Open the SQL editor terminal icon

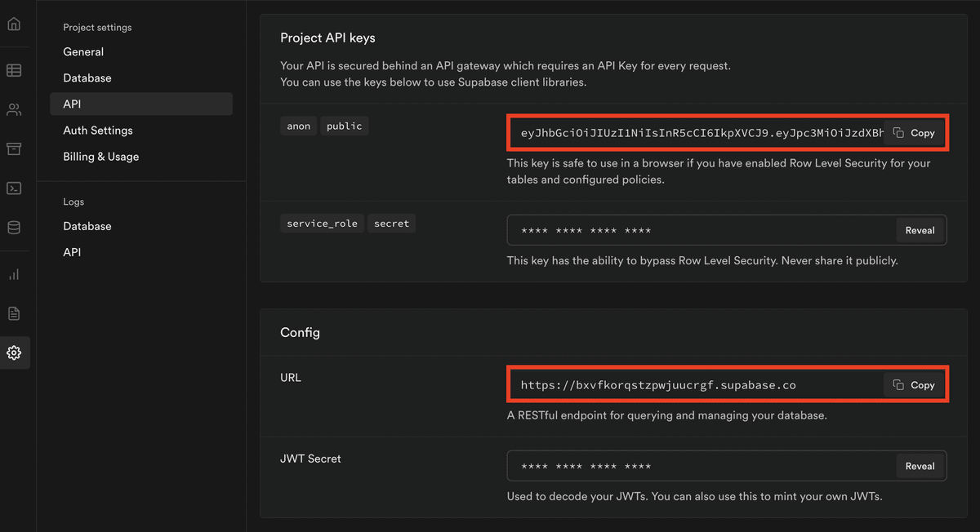[14, 188]
